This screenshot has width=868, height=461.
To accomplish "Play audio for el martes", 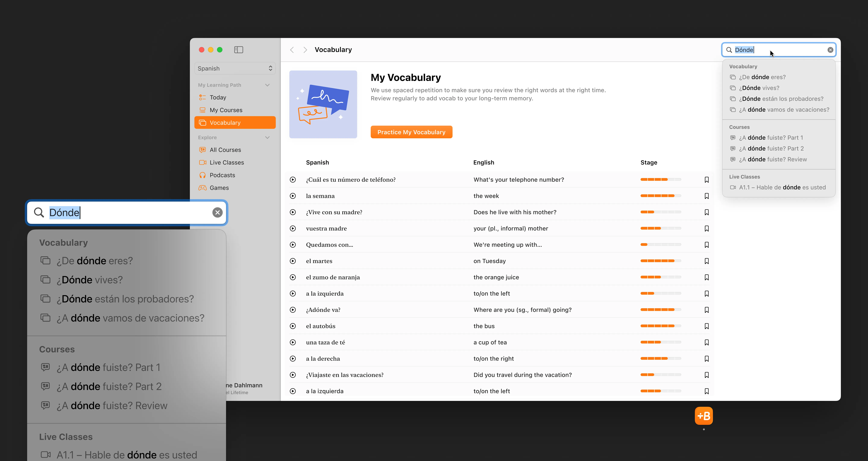I will pyautogui.click(x=293, y=261).
